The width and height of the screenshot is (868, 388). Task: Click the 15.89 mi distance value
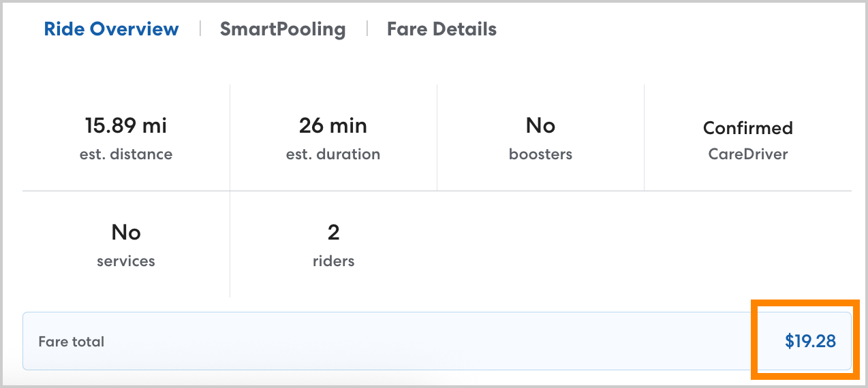[126, 126]
